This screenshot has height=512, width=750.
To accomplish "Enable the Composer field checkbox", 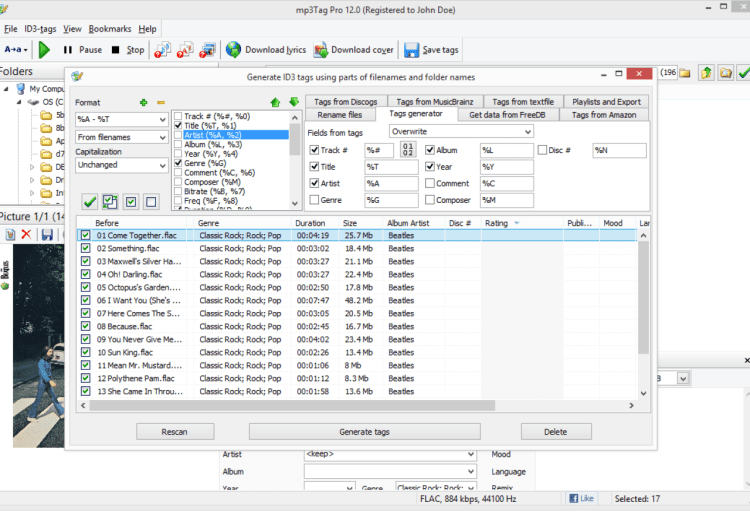I will (x=430, y=199).
